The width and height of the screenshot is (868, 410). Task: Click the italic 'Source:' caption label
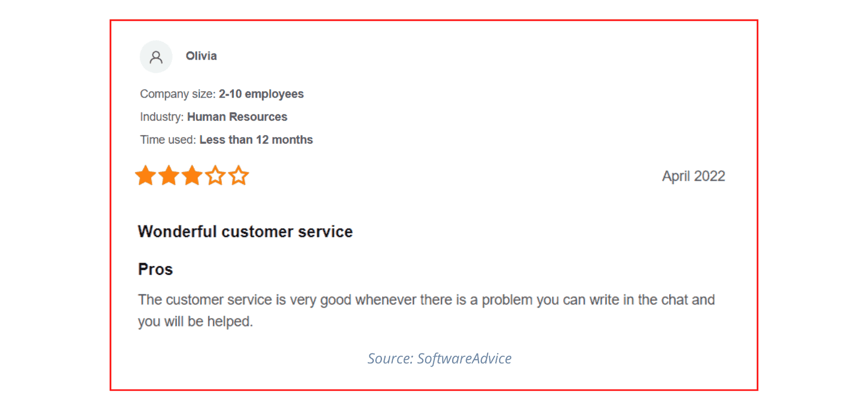(x=391, y=358)
